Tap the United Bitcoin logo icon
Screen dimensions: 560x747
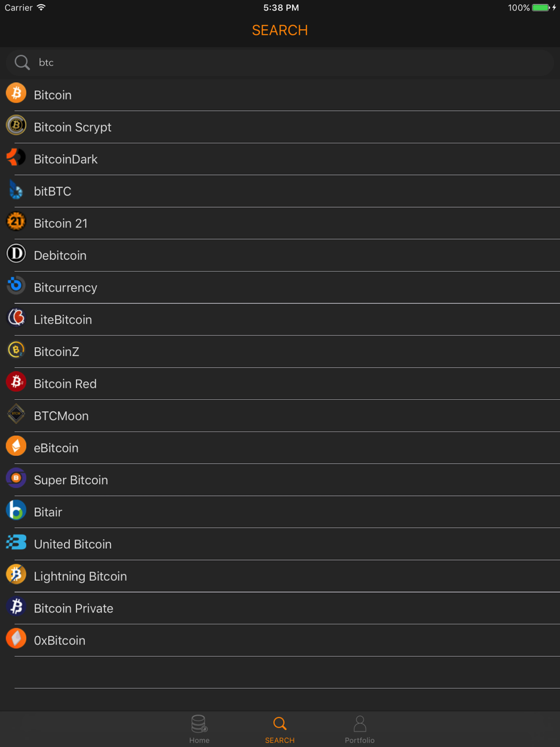16,542
